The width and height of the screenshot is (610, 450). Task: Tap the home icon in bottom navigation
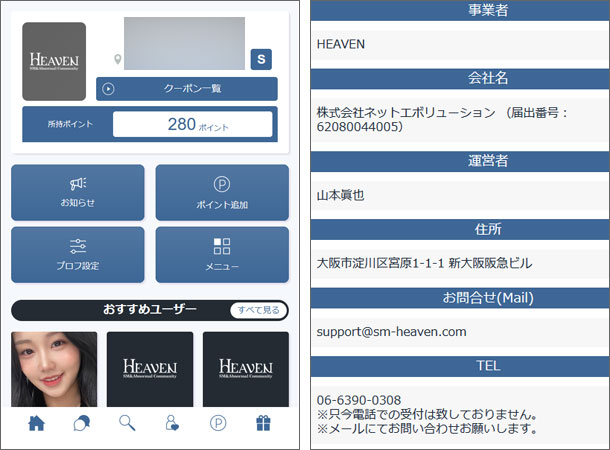(x=37, y=423)
